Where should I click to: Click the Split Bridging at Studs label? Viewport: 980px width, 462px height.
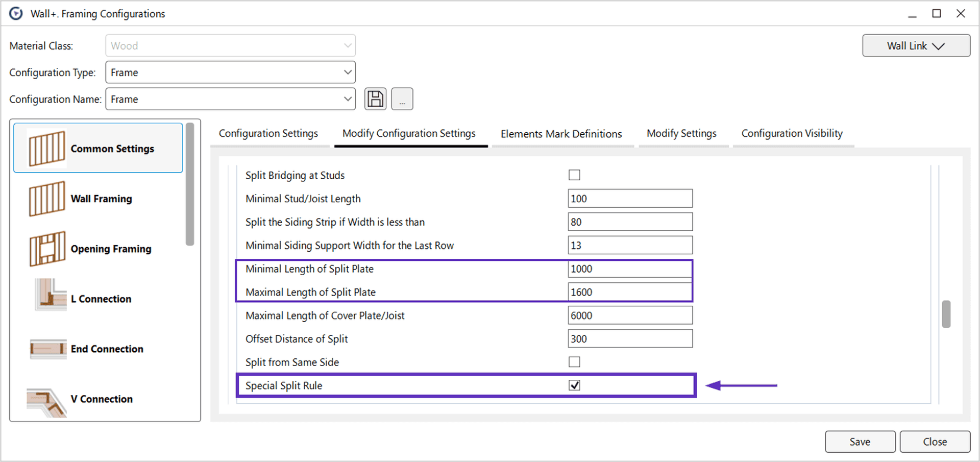(x=295, y=175)
